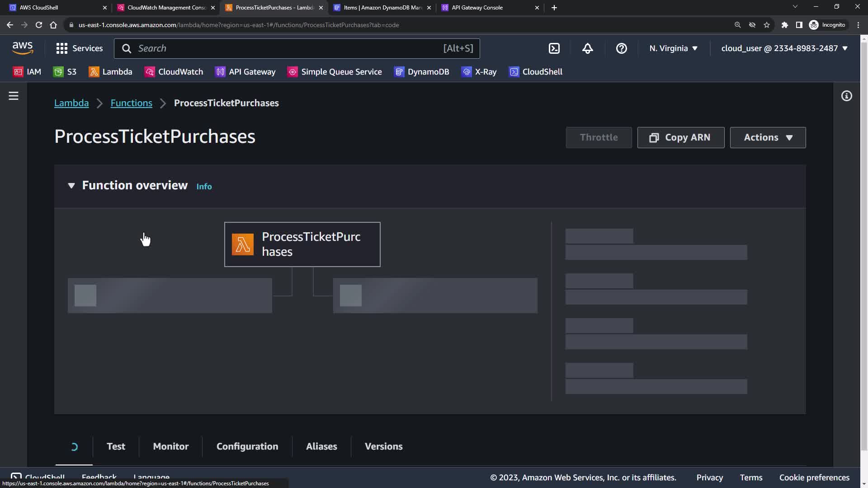868x488 pixels.
Task: Open the info panel icon on the right
Action: (846, 96)
